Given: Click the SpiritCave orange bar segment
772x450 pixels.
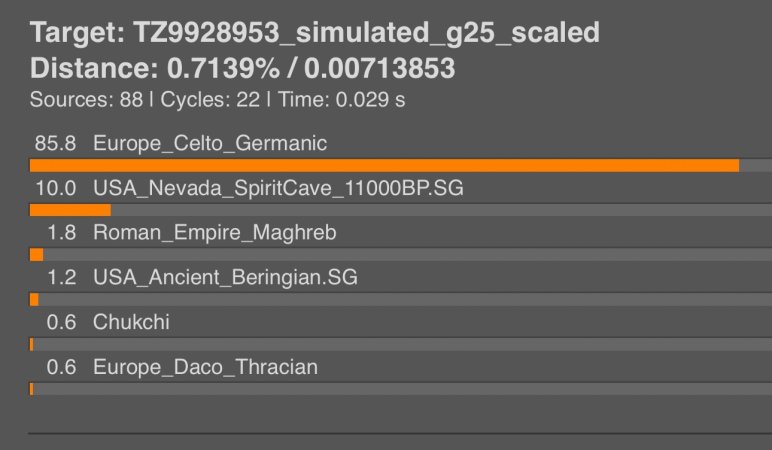Looking at the screenshot, I should (70, 210).
